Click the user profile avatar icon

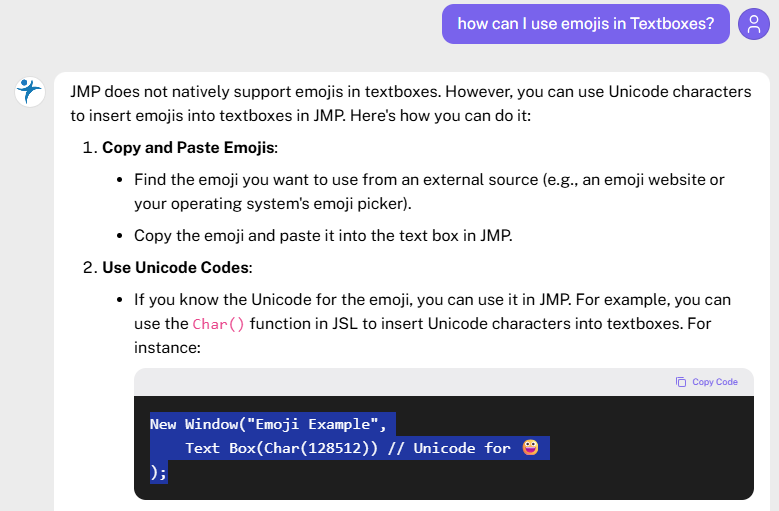[x=753, y=24]
